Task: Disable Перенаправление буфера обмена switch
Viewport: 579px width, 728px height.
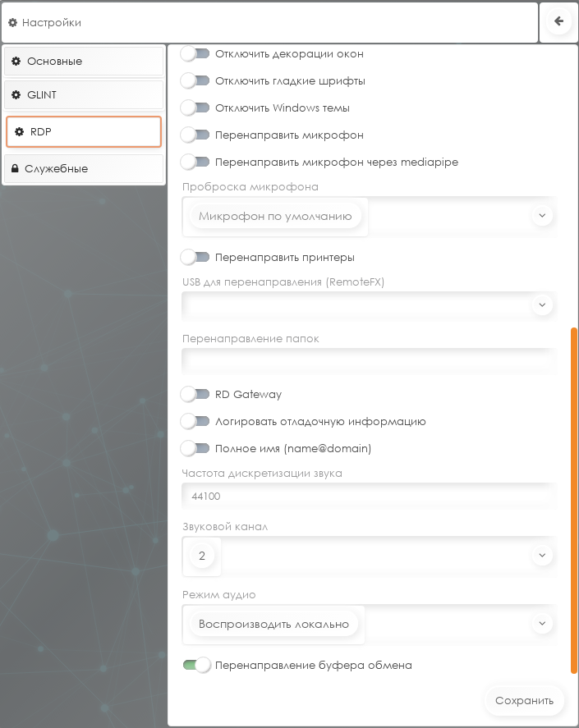Action: click(197, 665)
